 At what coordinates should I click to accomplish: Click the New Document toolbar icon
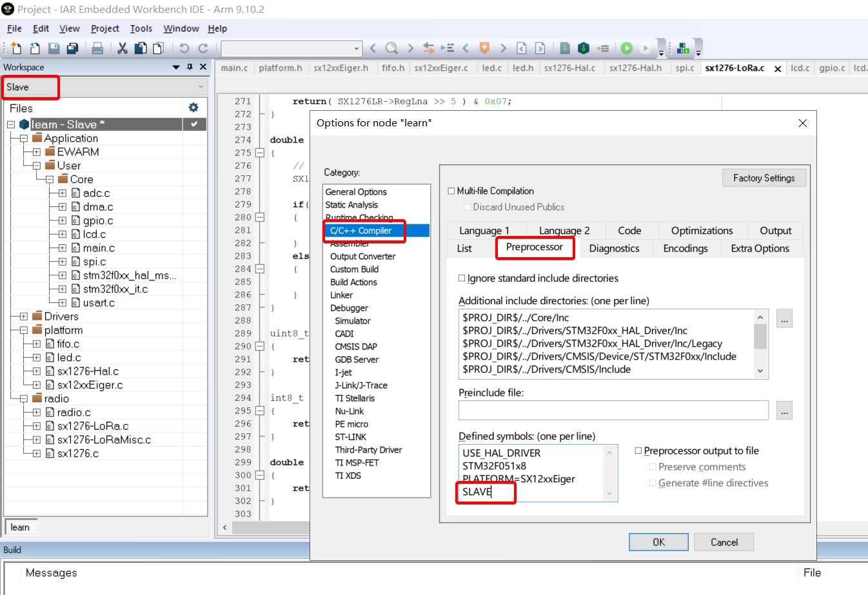point(16,48)
